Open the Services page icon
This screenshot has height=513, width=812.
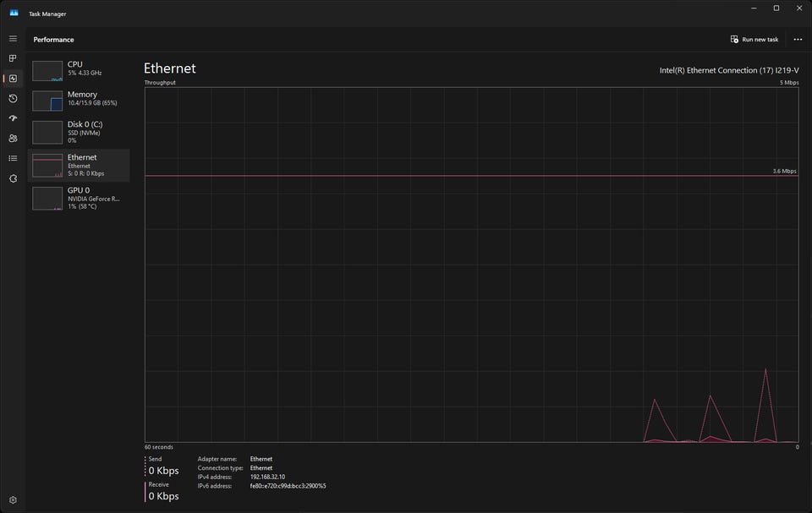[x=13, y=178]
